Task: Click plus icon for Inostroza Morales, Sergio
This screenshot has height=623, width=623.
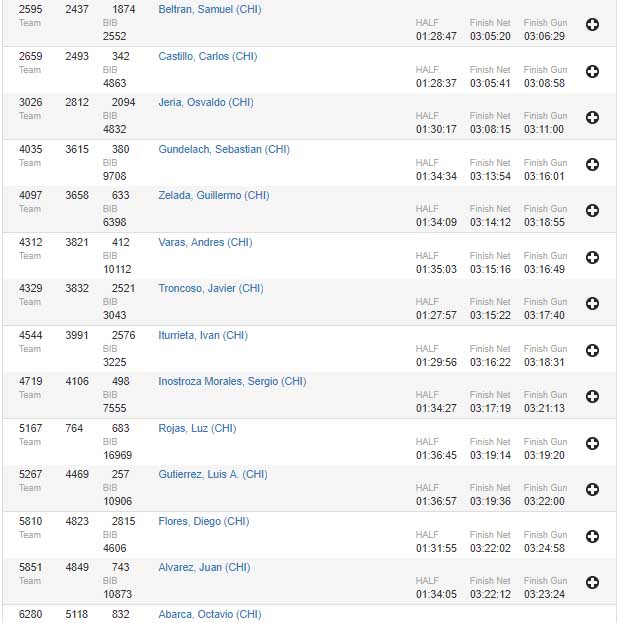Action: pyautogui.click(x=592, y=397)
